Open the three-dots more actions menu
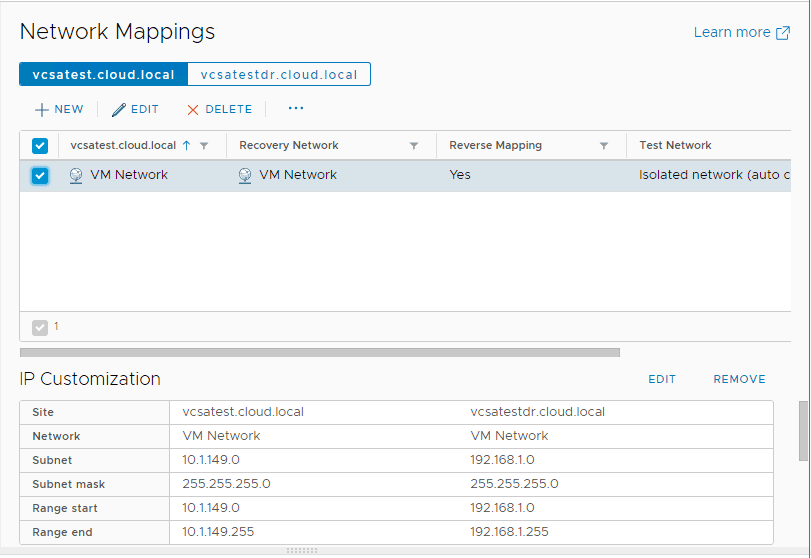The image size is (811, 558). 296,108
